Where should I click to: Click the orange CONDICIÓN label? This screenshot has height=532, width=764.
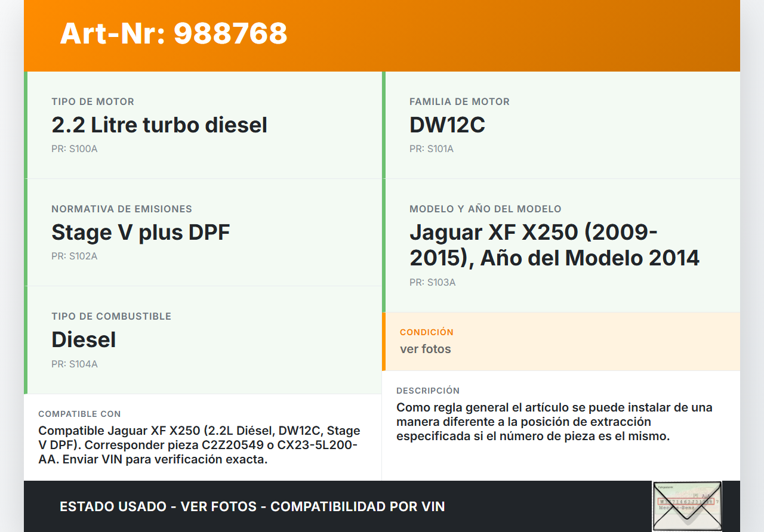pos(427,332)
